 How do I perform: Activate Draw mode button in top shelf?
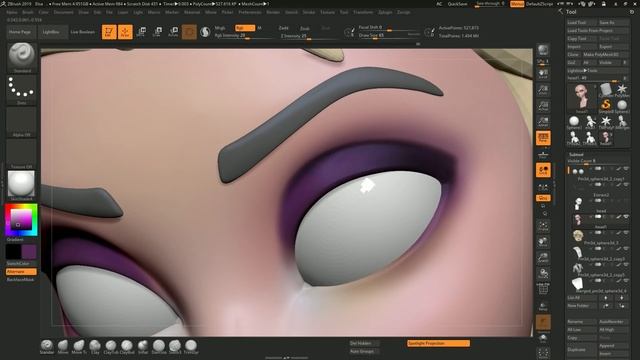[125, 32]
